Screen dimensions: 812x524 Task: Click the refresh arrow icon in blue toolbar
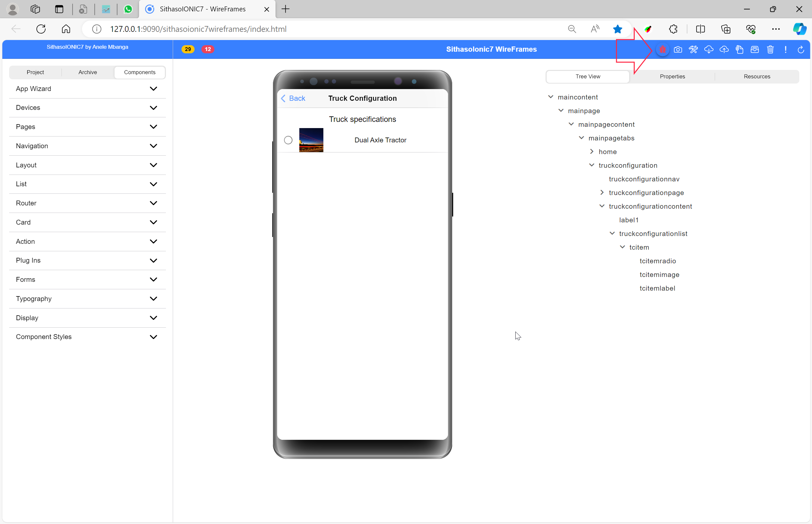[801, 50]
